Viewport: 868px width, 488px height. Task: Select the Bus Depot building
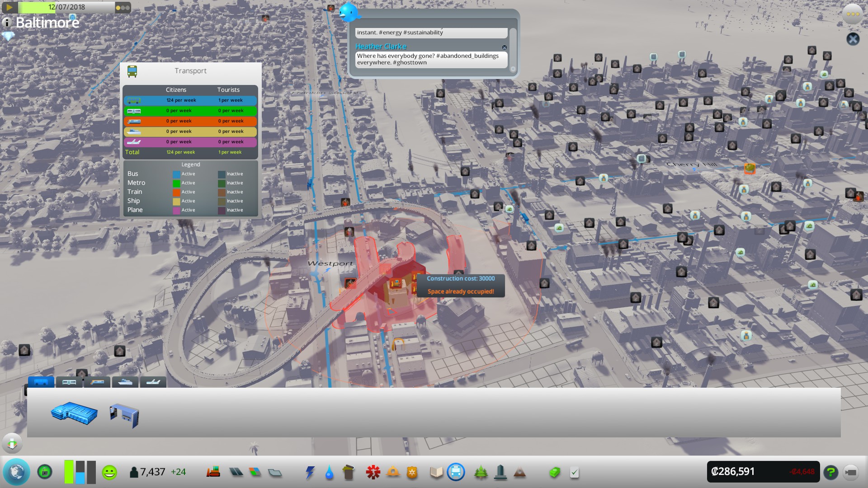tap(74, 413)
